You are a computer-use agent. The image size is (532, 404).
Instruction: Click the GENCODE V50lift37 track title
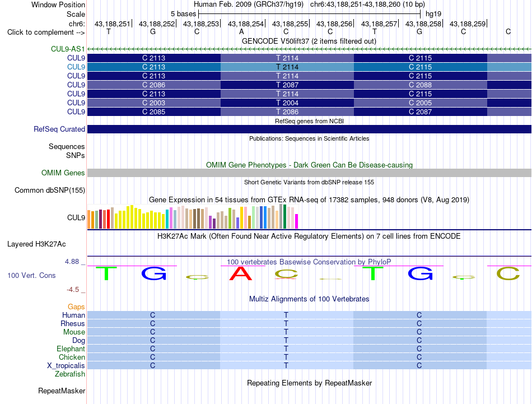pos(309,41)
